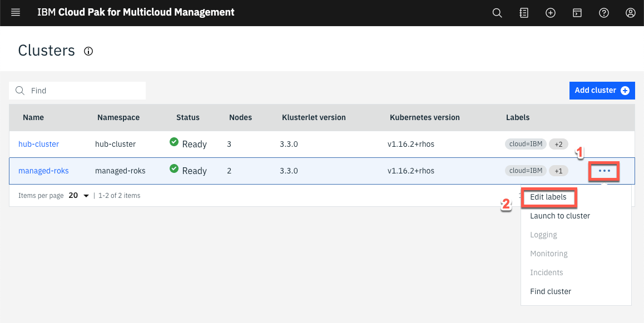Open the managed-roks cluster link
This screenshot has height=323, width=644.
43,171
